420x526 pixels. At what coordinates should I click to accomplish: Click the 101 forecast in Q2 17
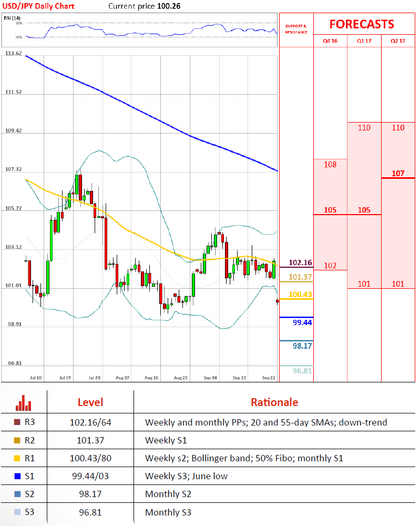(398, 284)
